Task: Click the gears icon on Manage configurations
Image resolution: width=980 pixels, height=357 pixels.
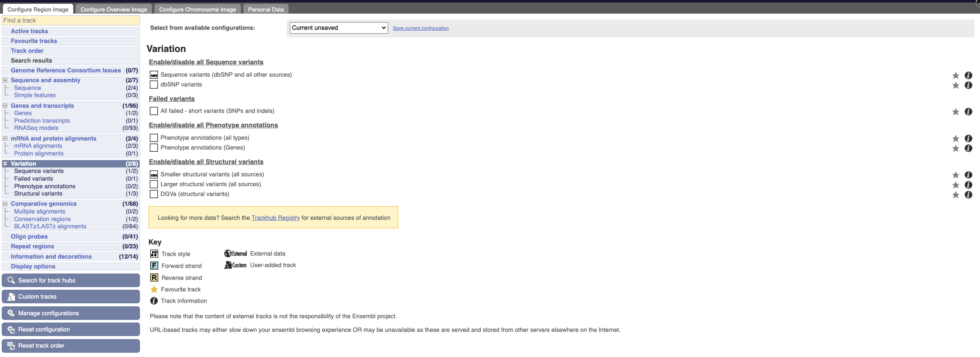Action: (x=11, y=313)
